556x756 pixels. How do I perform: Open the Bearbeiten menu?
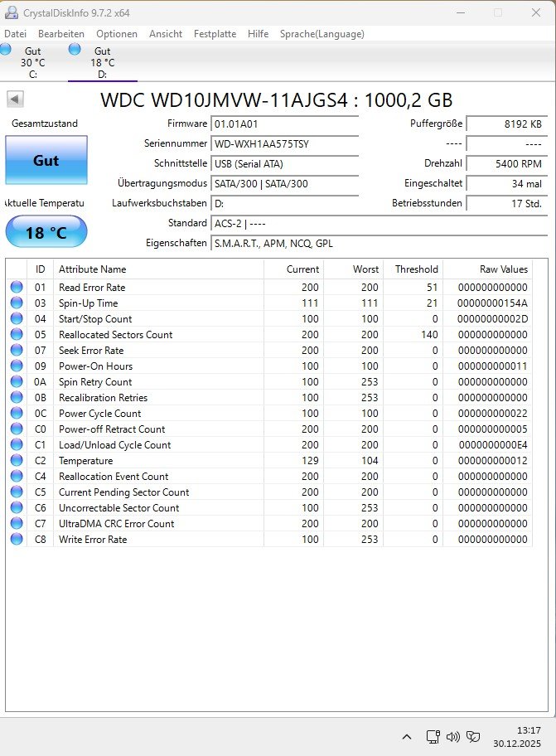point(61,34)
